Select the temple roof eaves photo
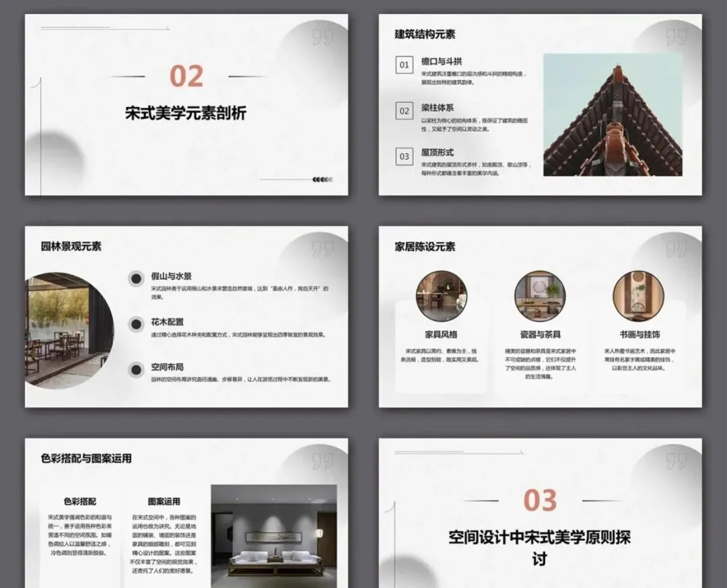The image size is (727, 588). pos(613,114)
